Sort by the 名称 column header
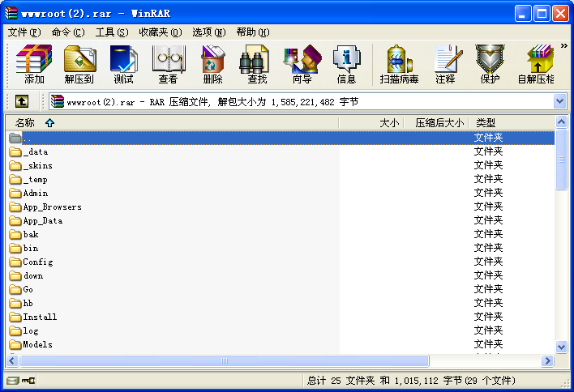 point(172,123)
